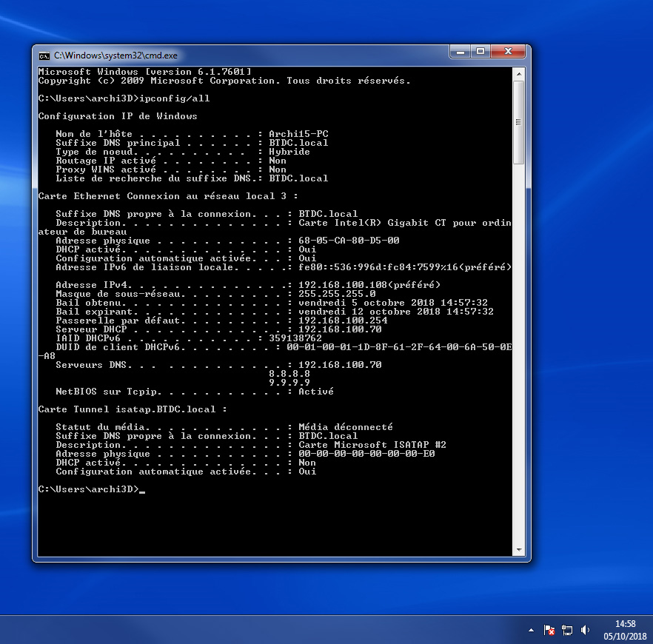Click the lease obtained date vendredi 5 octobre
The height and width of the screenshot is (644, 653).
(x=352, y=303)
